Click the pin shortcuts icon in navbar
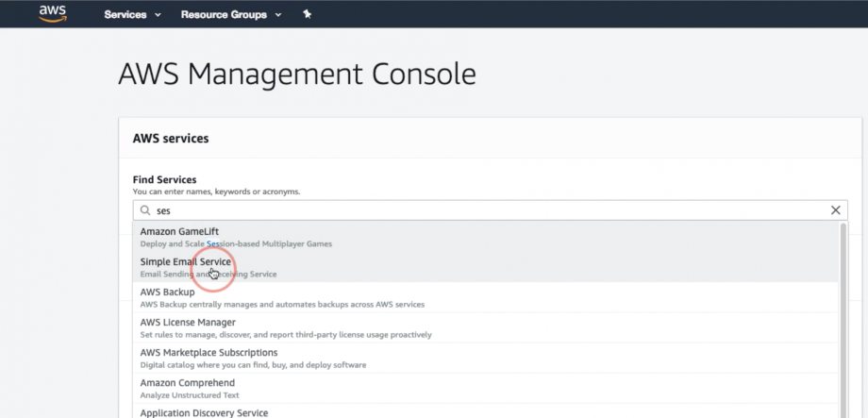 pyautogui.click(x=307, y=14)
